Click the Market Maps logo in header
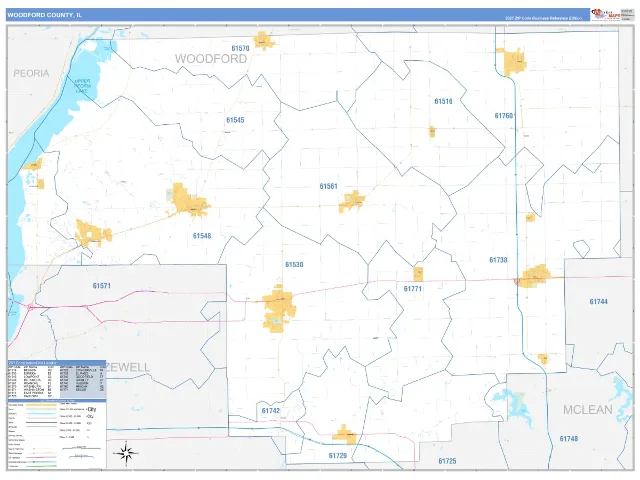Viewport: 640px width, 480px height. pos(606,14)
